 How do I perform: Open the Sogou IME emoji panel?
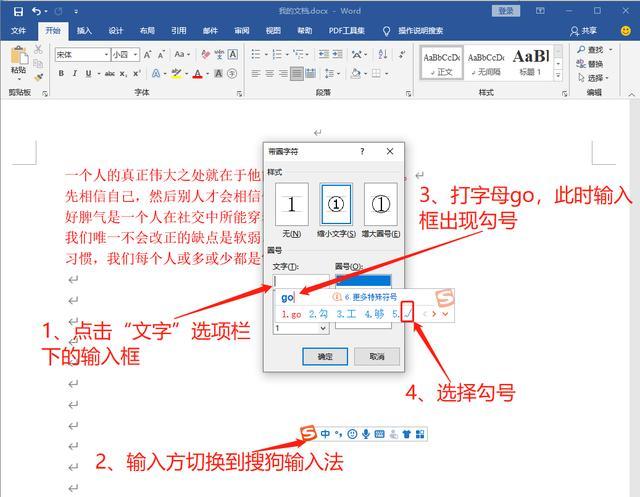click(352, 434)
